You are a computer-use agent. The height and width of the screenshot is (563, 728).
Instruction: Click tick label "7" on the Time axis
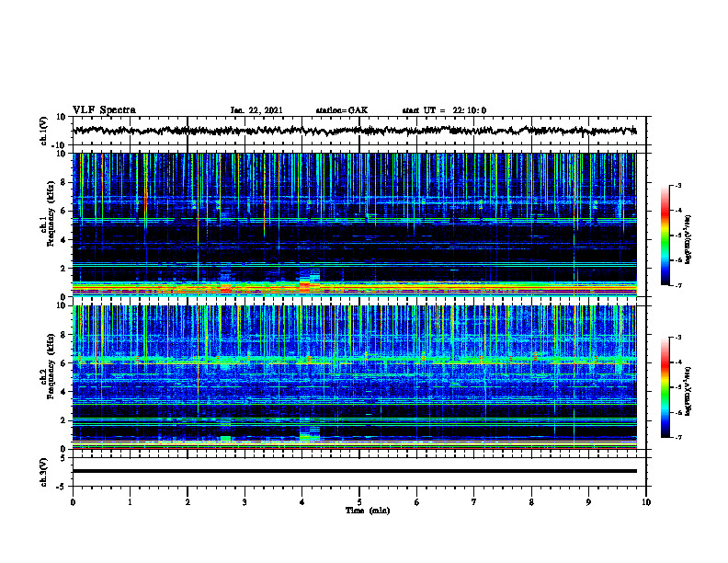click(474, 502)
